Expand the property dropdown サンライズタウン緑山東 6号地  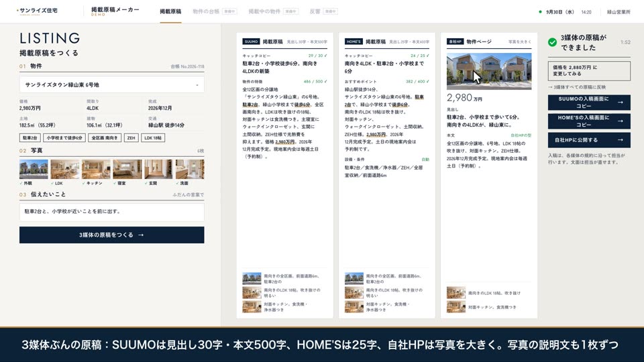coord(112,84)
